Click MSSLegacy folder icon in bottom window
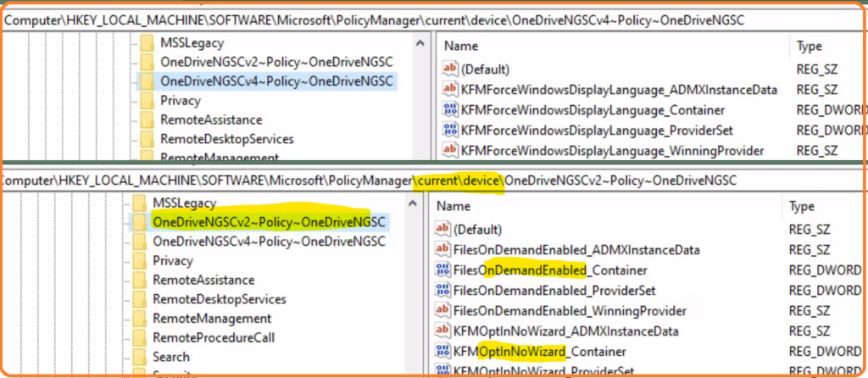 [139, 203]
